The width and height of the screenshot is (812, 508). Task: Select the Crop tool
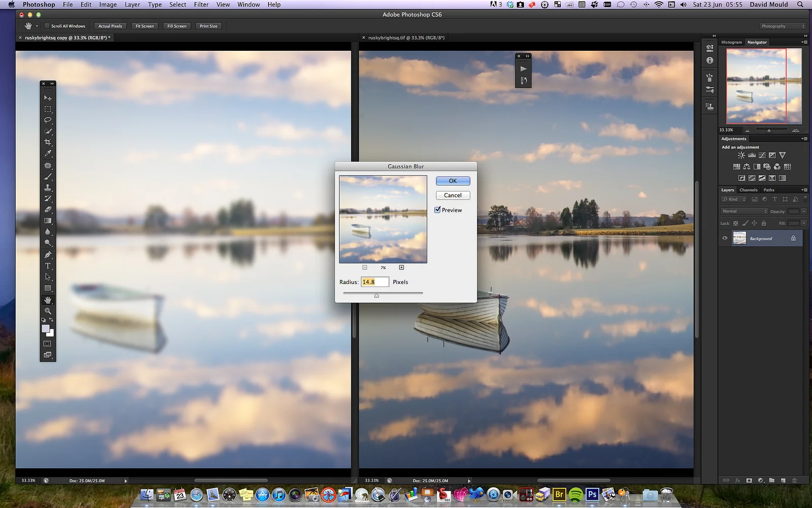tap(48, 142)
